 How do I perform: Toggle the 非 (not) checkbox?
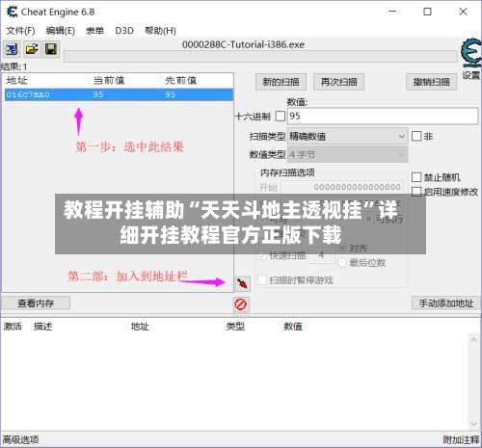(416, 136)
